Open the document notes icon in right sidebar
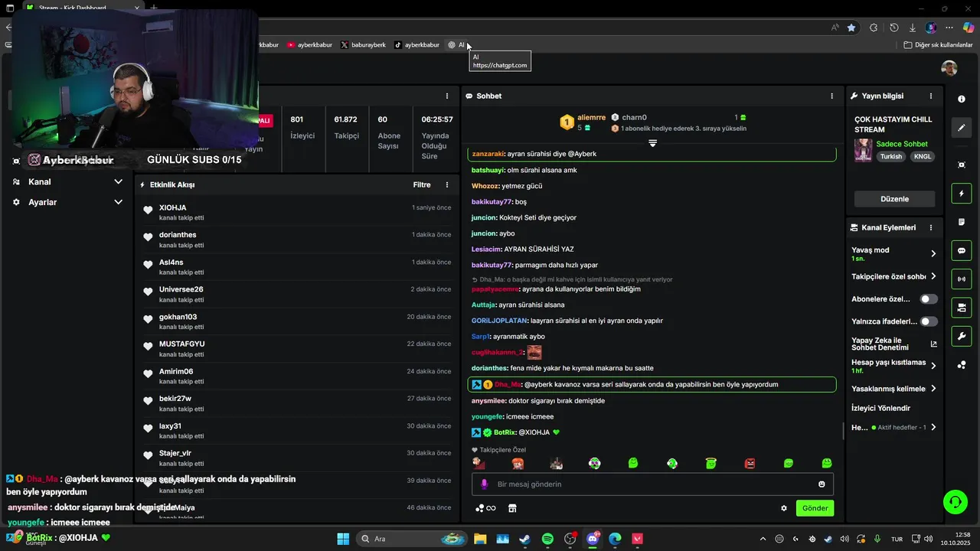This screenshot has width=980, height=551. [962, 222]
